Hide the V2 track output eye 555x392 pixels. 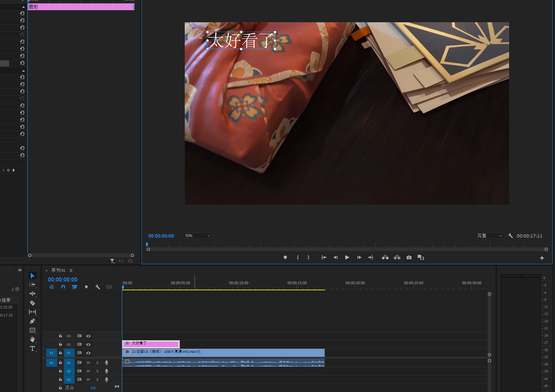coord(89,344)
